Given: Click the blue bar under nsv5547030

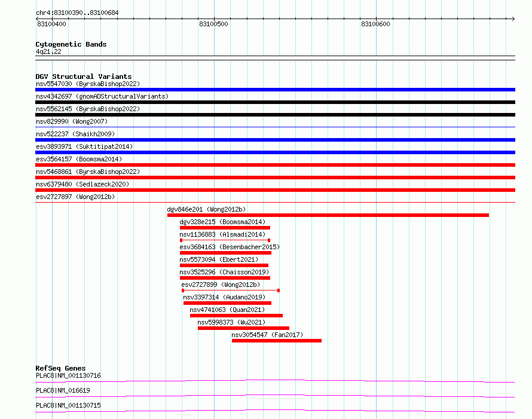Looking at the screenshot, I should [x=275, y=90].
